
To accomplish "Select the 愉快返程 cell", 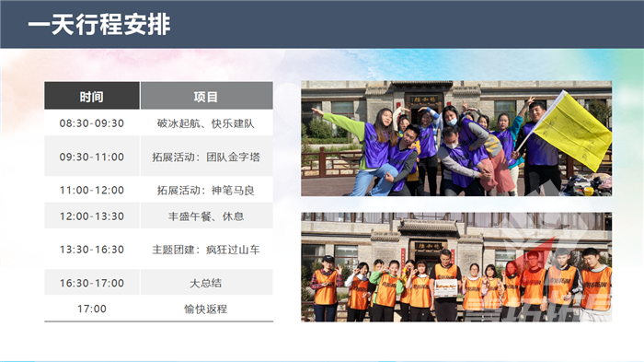I will pyautogui.click(x=207, y=308).
